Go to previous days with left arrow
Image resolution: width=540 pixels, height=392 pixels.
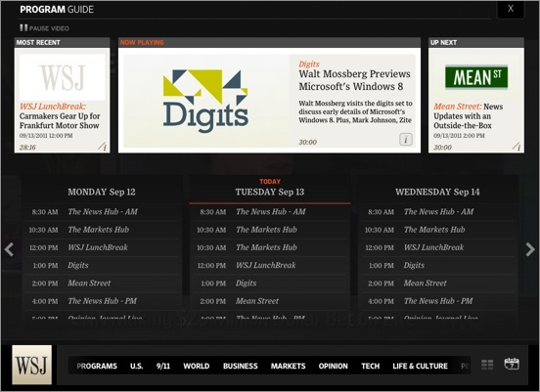tap(10, 249)
